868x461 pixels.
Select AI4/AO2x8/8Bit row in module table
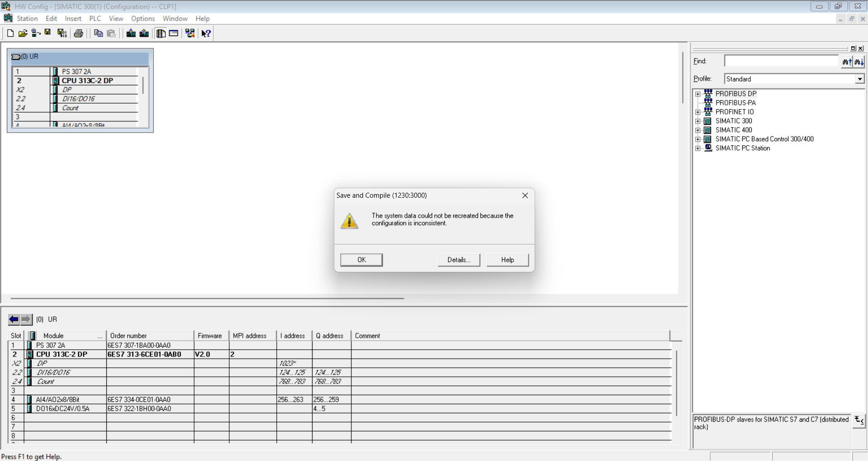click(339, 399)
